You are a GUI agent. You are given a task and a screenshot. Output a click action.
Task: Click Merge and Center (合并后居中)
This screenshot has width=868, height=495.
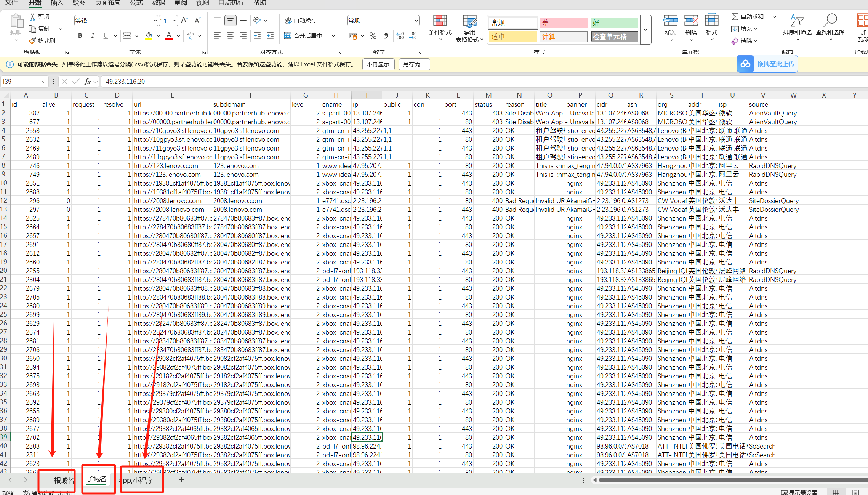(304, 35)
